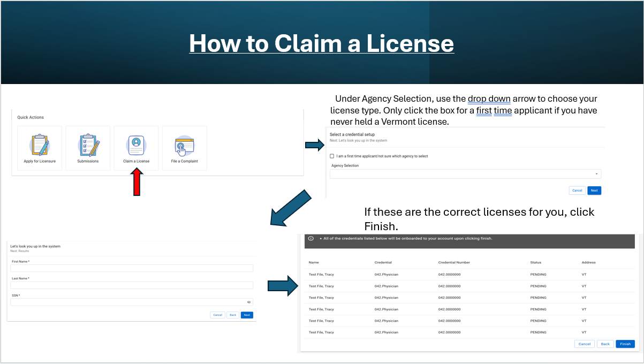Click Next on the lookup form
The width and height of the screenshot is (644, 364).
(x=247, y=315)
